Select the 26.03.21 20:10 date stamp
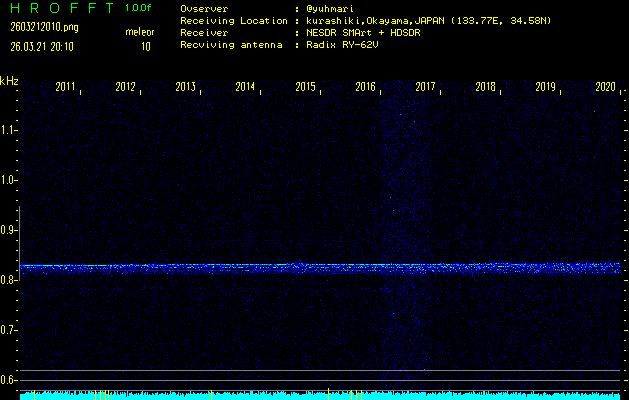629x400 pixels. (x=42, y=46)
